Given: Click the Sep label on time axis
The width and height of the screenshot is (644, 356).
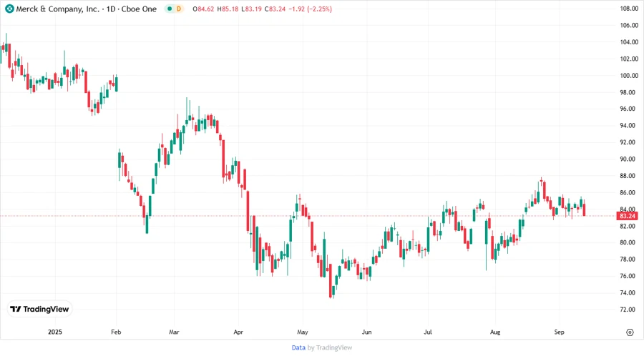Looking at the screenshot, I should pos(560,332).
